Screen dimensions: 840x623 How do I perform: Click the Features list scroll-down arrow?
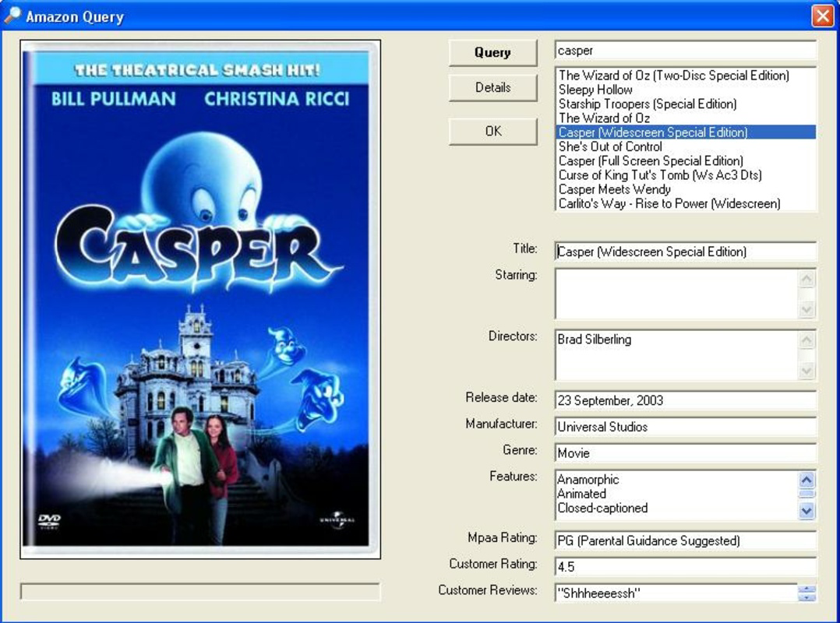808,510
